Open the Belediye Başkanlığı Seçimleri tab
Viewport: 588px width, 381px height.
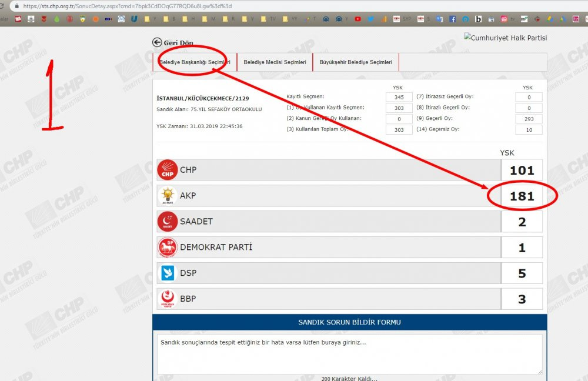point(195,62)
